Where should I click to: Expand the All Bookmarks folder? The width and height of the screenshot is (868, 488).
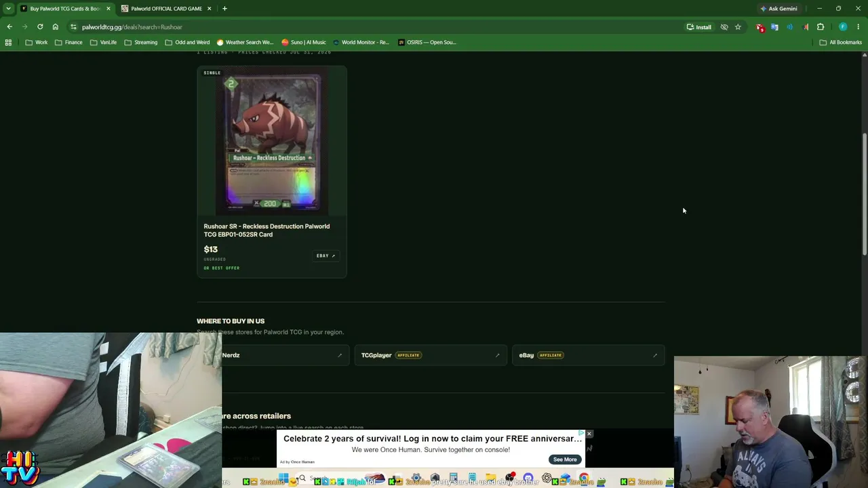[x=840, y=42]
